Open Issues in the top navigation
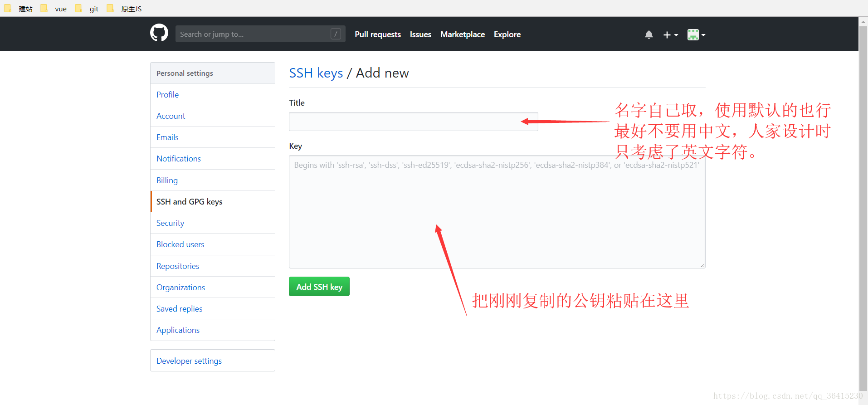The width and height of the screenshot is (868, 405). point(420,34)
